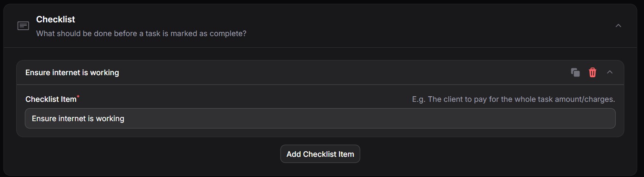
Task: Collapse the Checklist section
Action: click(618, 26)
